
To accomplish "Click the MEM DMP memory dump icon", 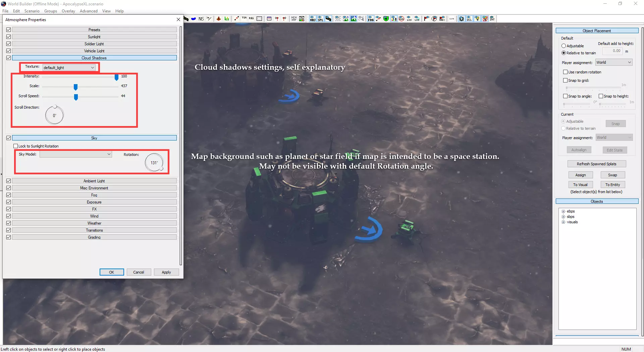I will (x=294, y=19).
